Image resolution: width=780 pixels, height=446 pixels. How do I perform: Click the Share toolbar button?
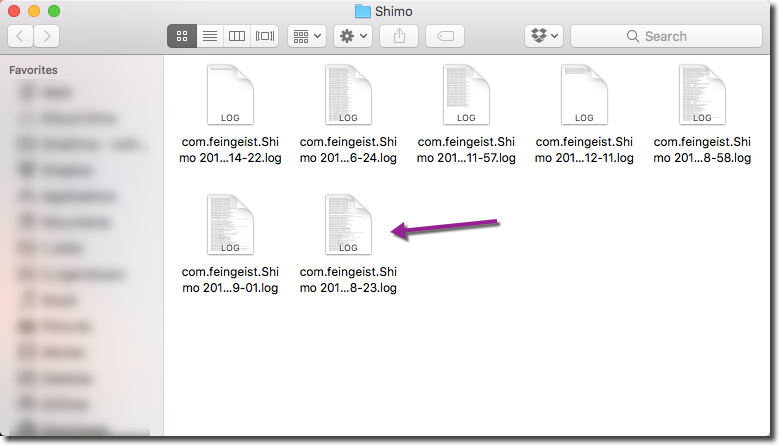399,36
